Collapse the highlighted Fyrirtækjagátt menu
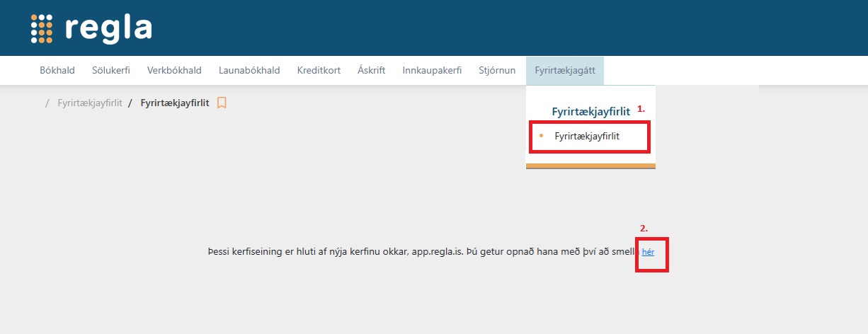 [x=564, y=70]
